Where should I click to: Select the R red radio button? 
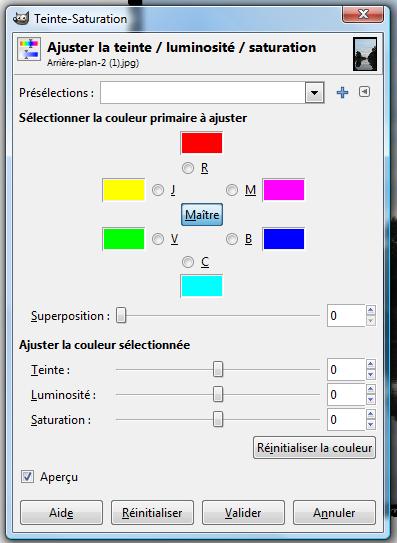(188, 168)
